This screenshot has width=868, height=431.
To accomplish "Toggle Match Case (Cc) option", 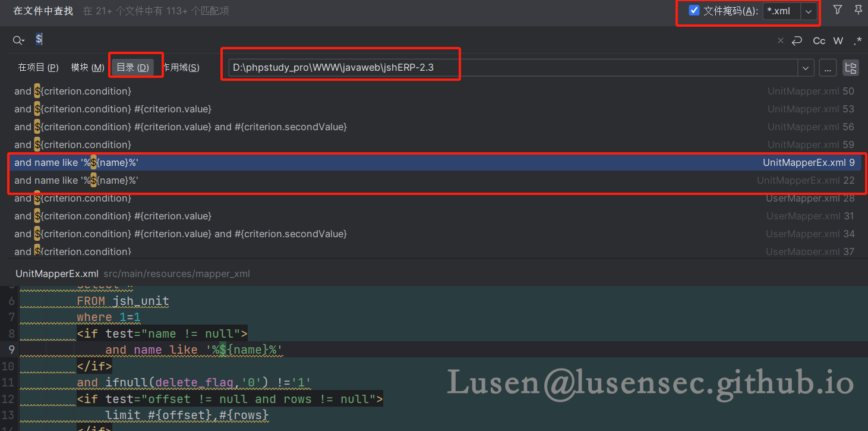I will pos(819,40).
